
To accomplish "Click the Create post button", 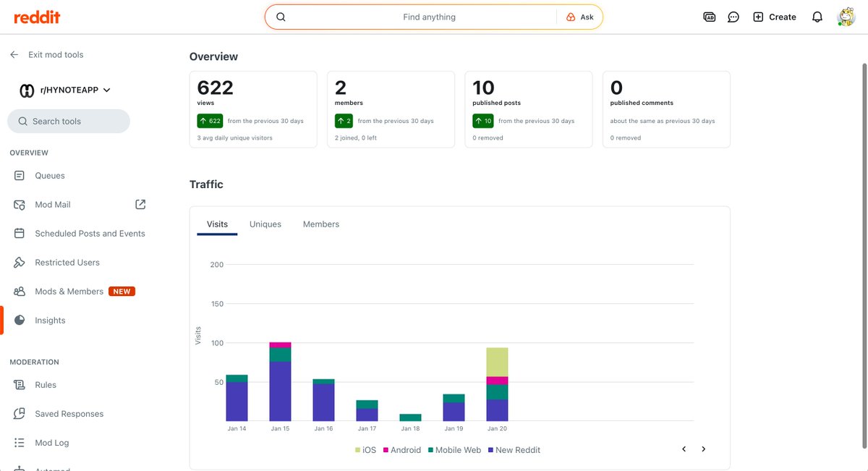I will pyautogui.click(x=774, y=17).
